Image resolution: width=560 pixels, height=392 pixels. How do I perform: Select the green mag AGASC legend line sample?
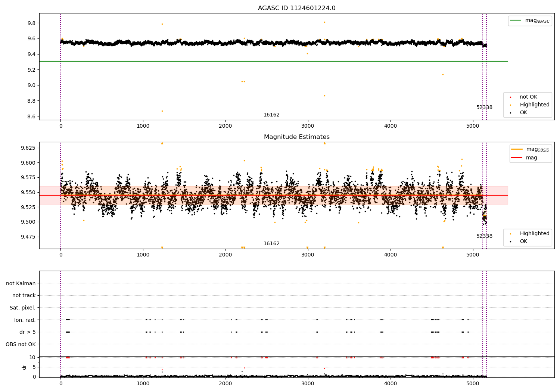point(516,21)
